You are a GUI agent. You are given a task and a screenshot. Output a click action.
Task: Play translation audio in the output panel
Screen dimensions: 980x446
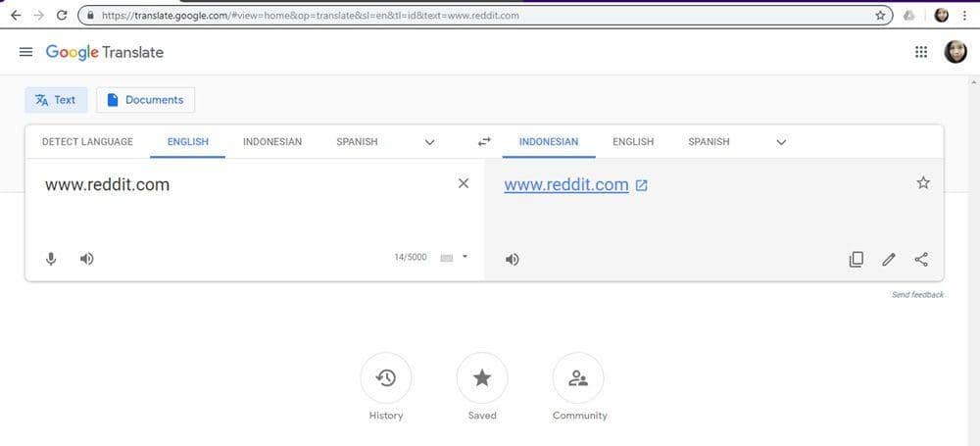512,260
